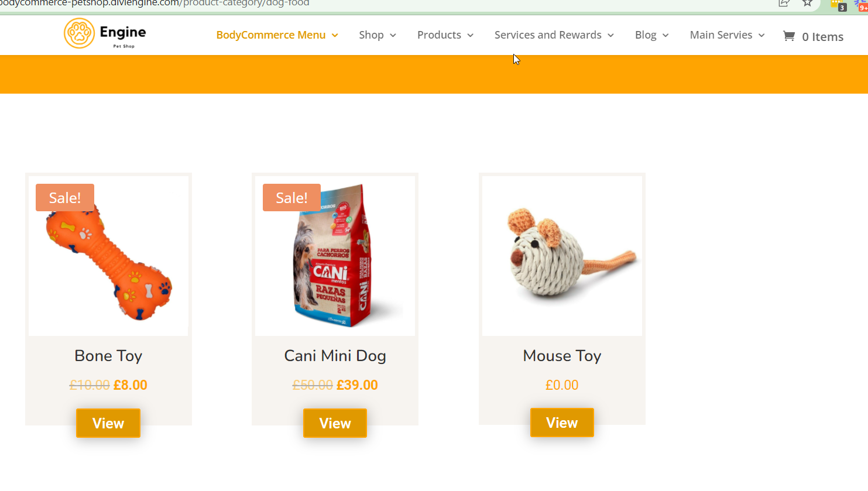Expand the Shop menu chevron
This screenshot has width=868, height=491.
click(393, 35)
